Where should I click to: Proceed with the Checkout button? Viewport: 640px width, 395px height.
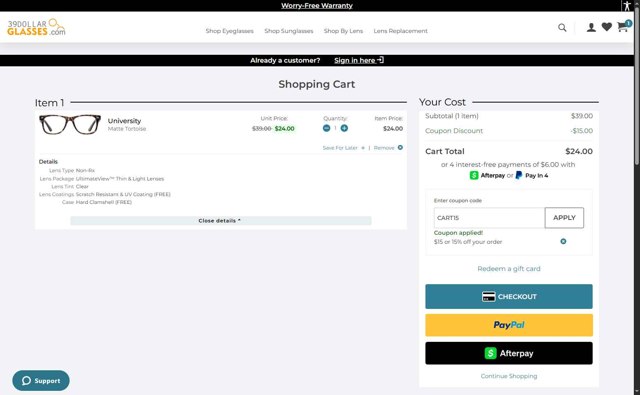pos(509,297)
